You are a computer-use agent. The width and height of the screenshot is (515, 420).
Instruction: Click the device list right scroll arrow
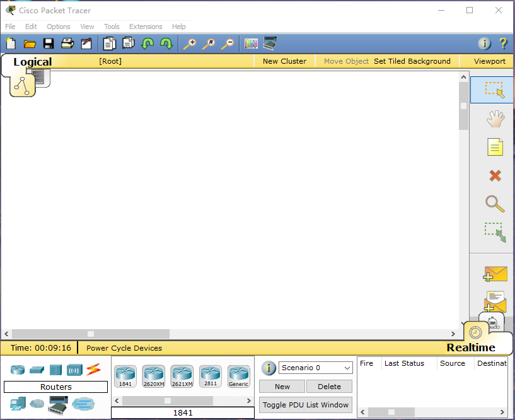[248, 400]
